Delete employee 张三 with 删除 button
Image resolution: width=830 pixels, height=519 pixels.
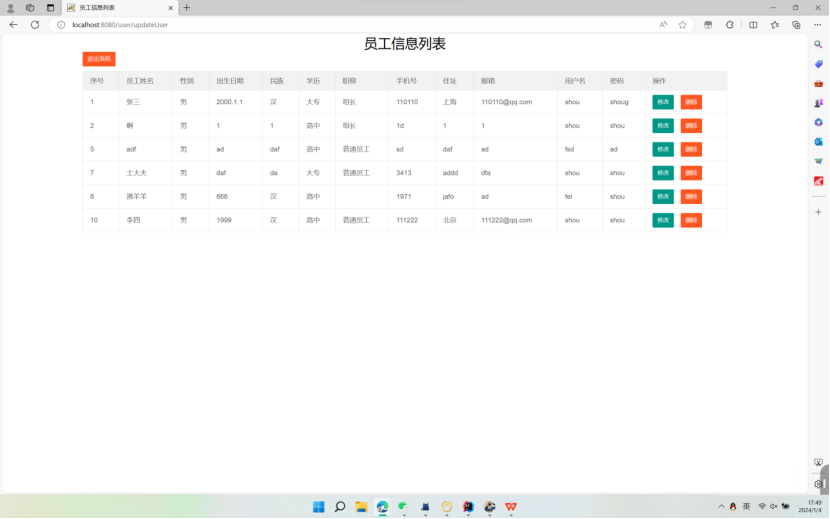[691, 102]
